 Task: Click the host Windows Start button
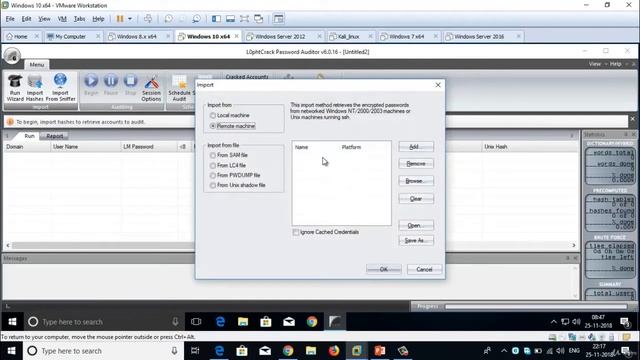(11, 351)
